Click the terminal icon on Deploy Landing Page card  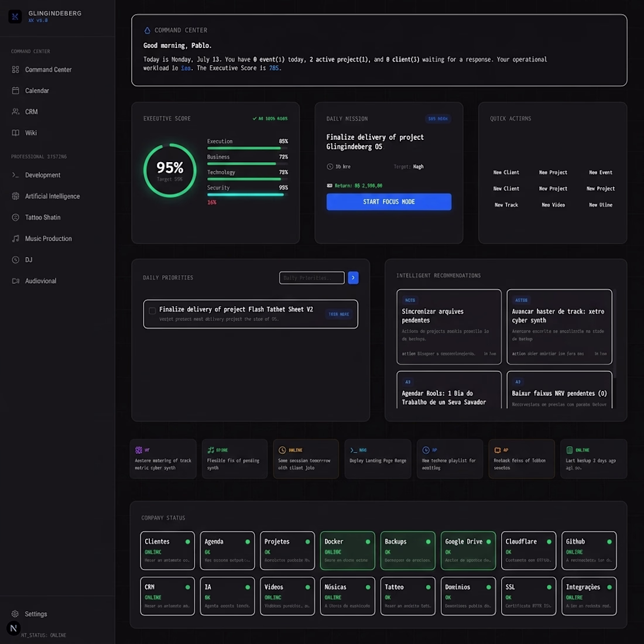click(353, 450)
